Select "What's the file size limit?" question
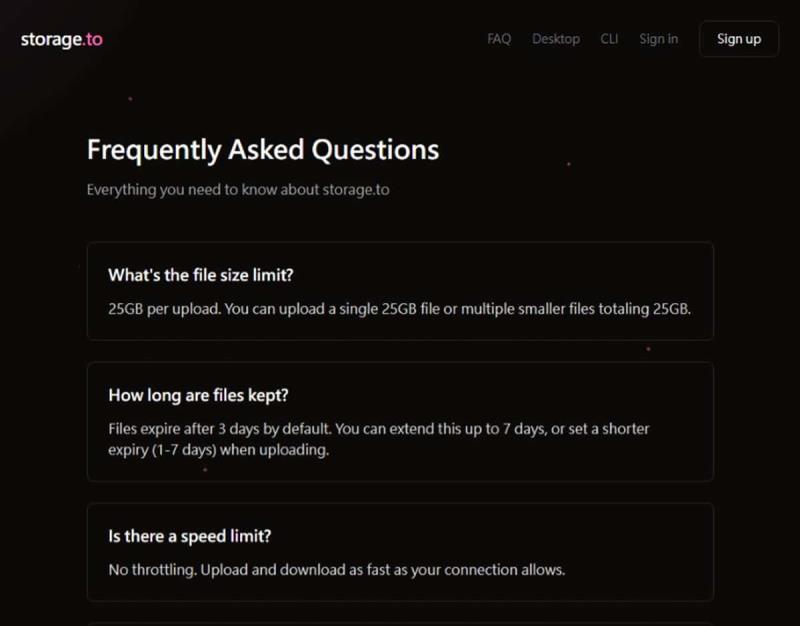Screen dimensions: 800x626 (201, 275)
